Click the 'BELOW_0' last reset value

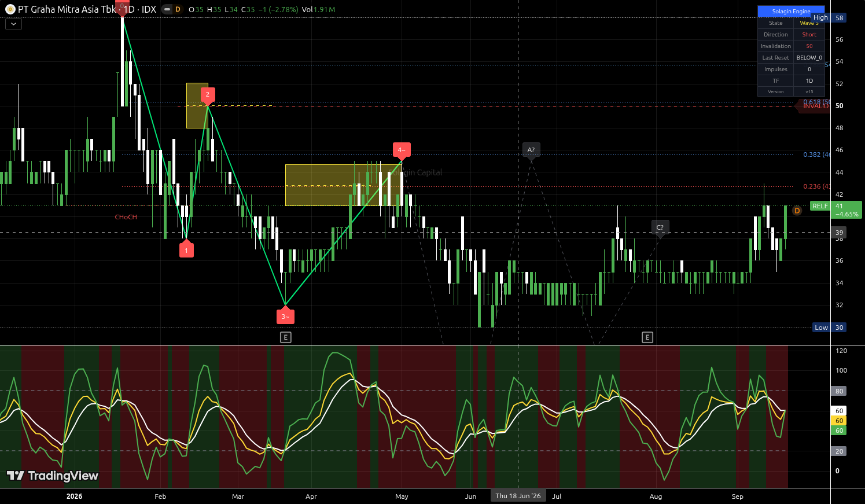click(x=809, y=58)
